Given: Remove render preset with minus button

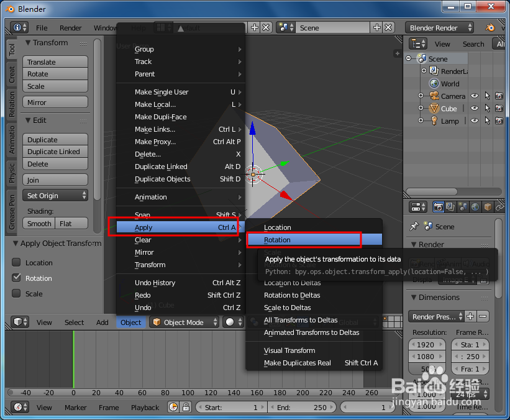Looking at the screenshot, I should 483,316.
